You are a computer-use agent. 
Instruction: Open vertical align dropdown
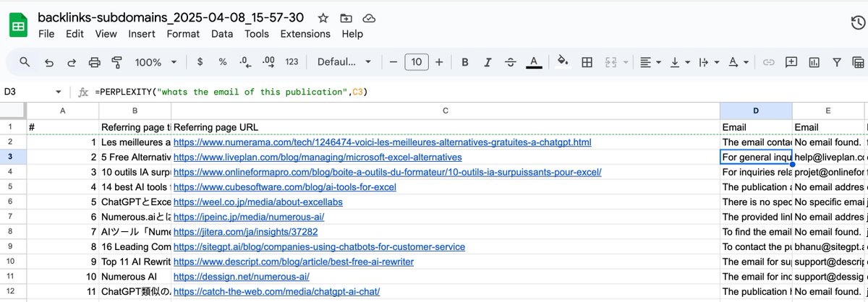click(678, 62)
